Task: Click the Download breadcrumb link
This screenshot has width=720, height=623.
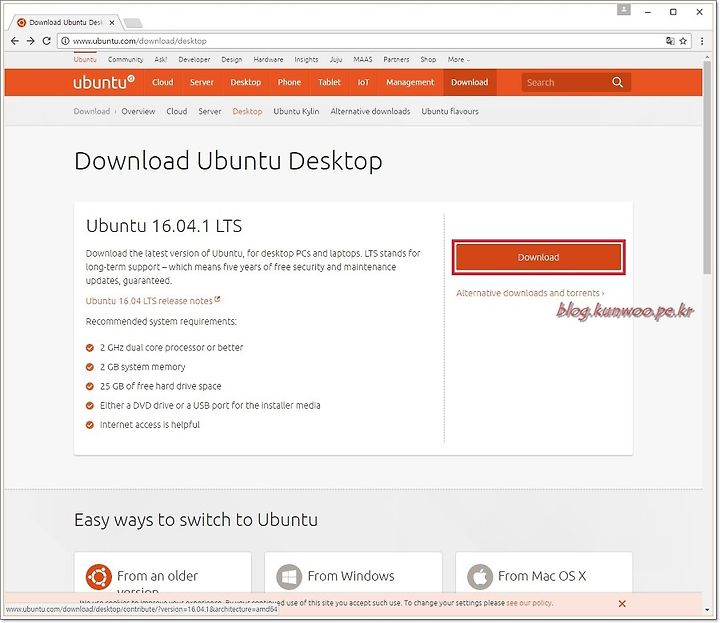Action: pos(92,111)
